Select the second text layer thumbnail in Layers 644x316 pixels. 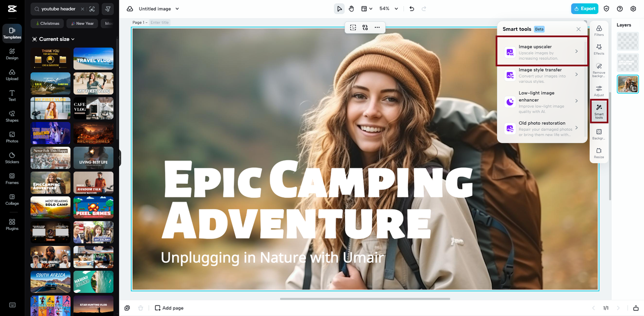628,62
